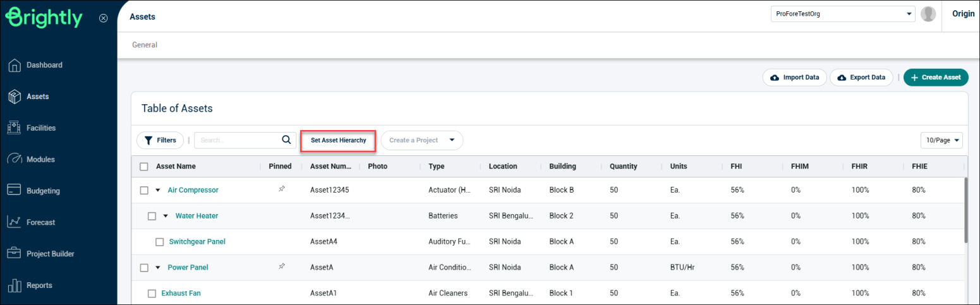Click the search magnifier icon
Screen dimensions: 980x305
[287, 140]
